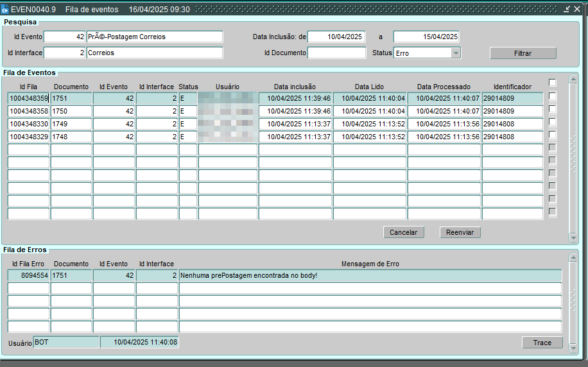Click Reenviar to resend events
This screenshot has width=588, height=367.
(460, 232)
